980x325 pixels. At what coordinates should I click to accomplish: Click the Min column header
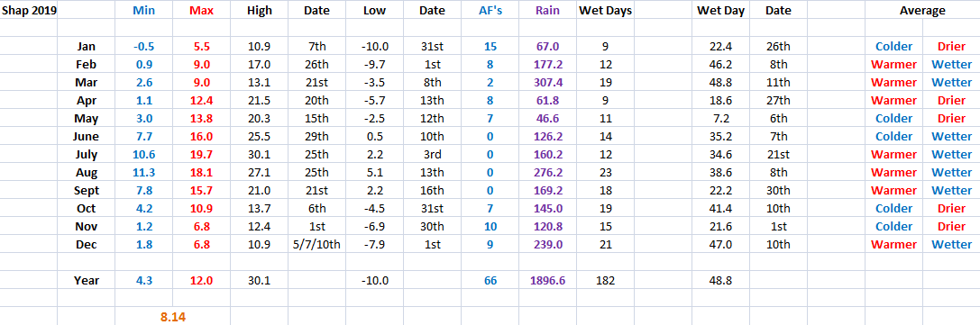[x=144, y=10]
